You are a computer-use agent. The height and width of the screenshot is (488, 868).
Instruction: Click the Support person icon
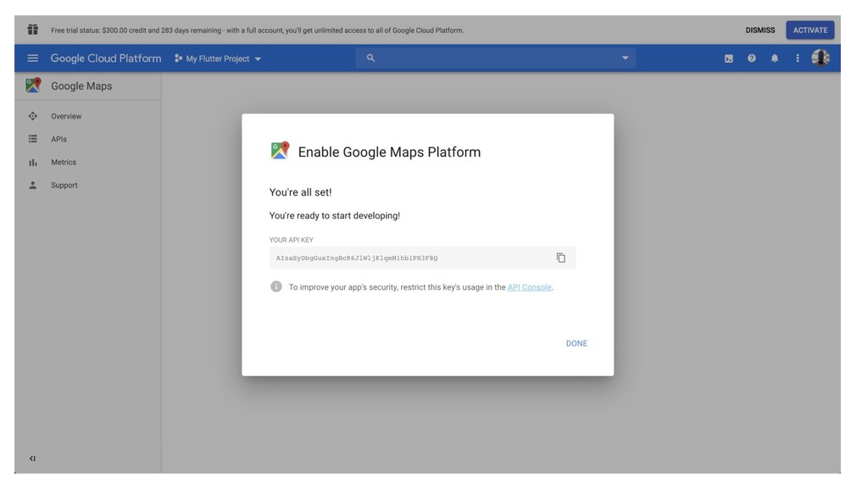pyautogui.click(x=33, y=185)
